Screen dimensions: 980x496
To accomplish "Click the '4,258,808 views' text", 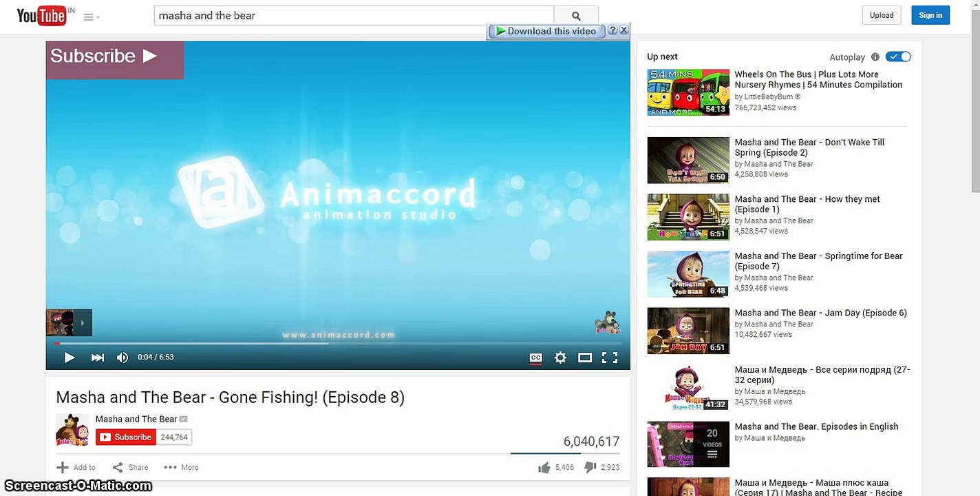I will 761,174.
